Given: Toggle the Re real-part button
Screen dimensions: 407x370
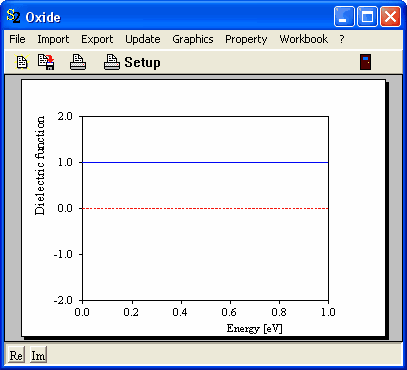Looking at the screenshot, I should click(x=16, y=356).
